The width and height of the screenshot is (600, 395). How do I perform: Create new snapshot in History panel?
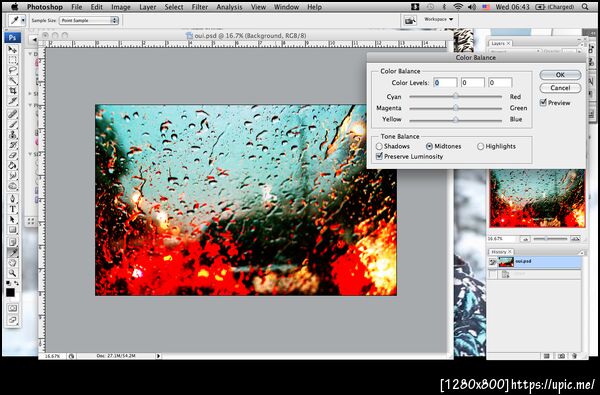tap(561, 356)
